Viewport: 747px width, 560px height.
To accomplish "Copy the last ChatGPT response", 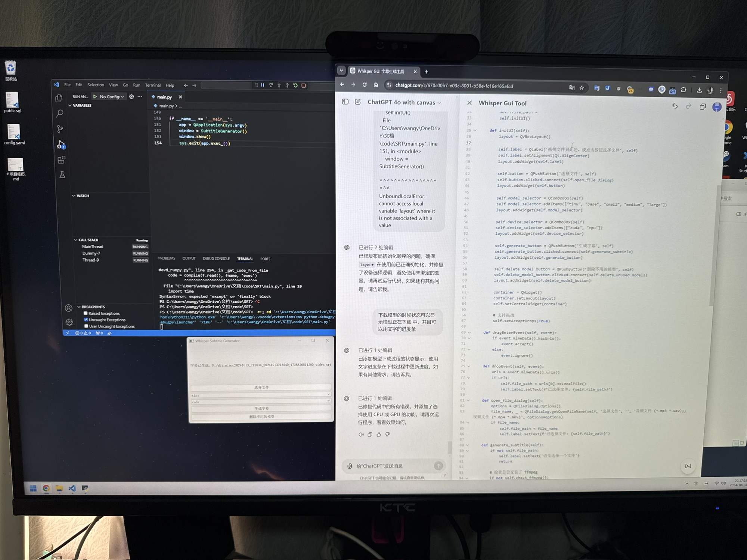I will pyautogui.click(x=370, y=435).
